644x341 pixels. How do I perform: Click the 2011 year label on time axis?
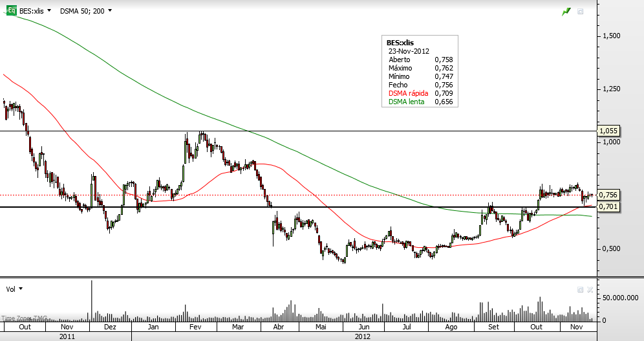click(67, 336)
